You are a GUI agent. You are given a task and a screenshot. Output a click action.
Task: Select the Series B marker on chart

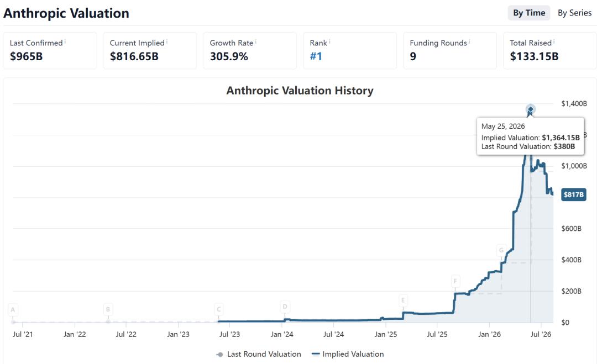[x=108, y=309]
